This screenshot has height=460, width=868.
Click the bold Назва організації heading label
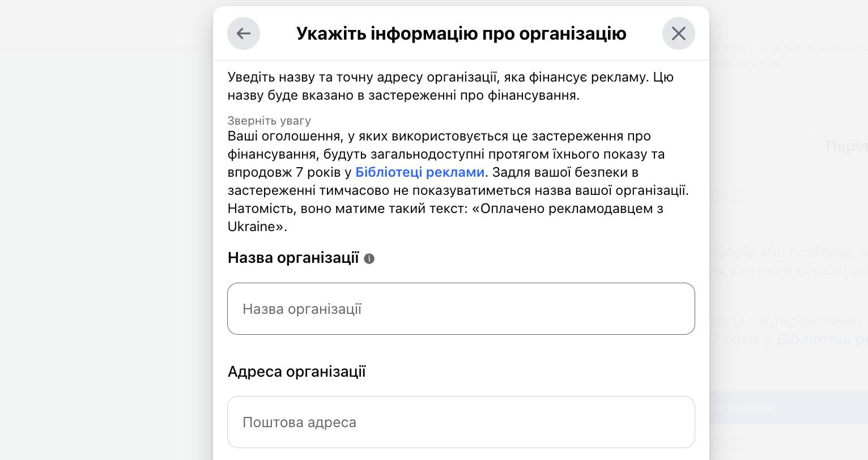point(293,258)
